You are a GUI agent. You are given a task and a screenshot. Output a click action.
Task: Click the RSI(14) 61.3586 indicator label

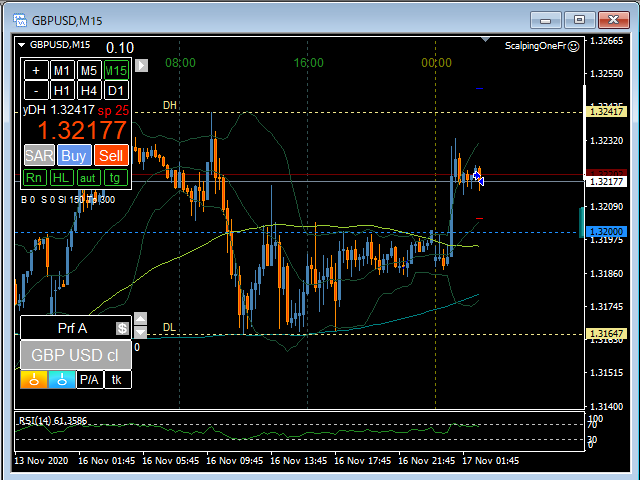(53, 420)
